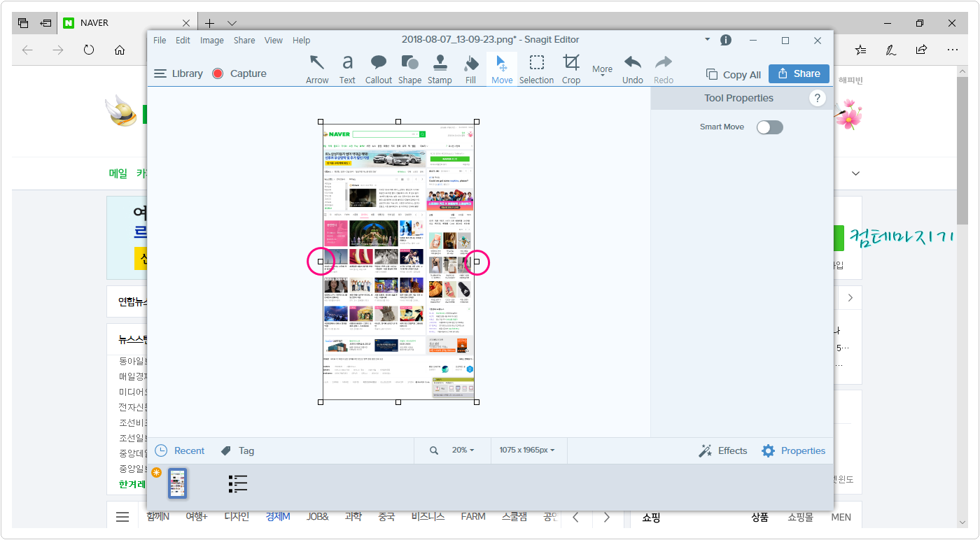Select the capture thumbnail in the tray

pyautogui.click(x=178, y=483)
